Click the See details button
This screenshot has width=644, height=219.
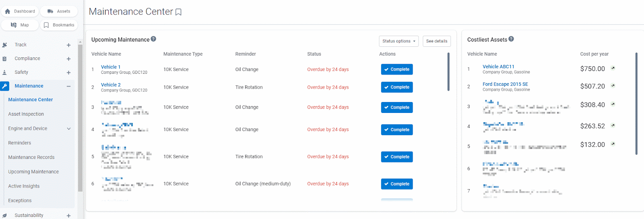click(x=436, y=41)
